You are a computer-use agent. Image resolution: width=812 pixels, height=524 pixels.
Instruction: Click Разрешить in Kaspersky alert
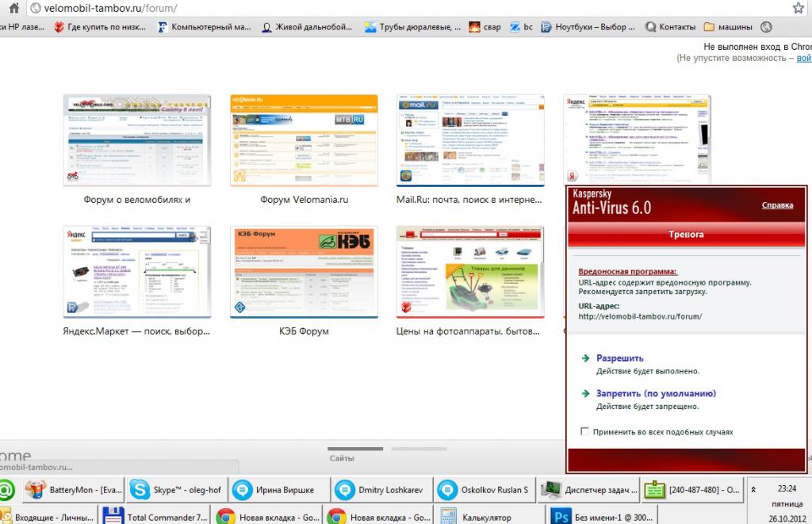[619, 358]
